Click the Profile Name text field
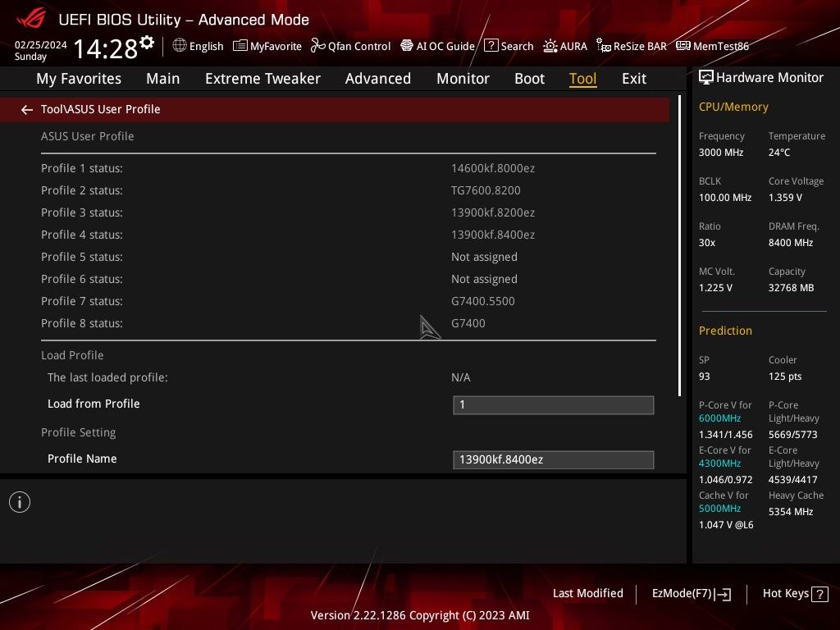The image size is (840, 630). coord(554,459)
